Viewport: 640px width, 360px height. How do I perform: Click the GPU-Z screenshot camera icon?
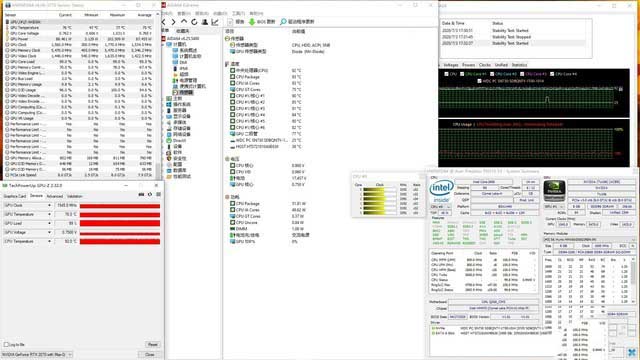(141, 195)
